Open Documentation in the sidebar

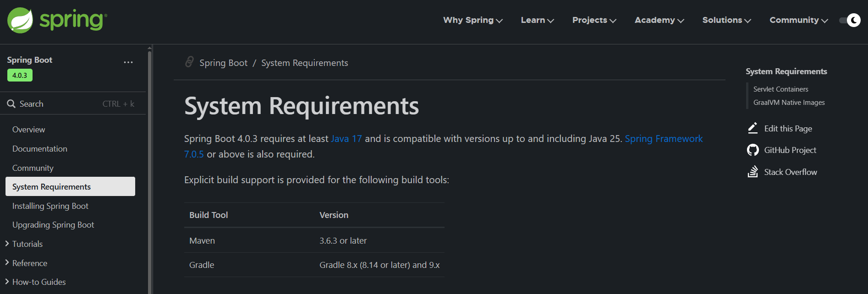(x=40, y=149)
